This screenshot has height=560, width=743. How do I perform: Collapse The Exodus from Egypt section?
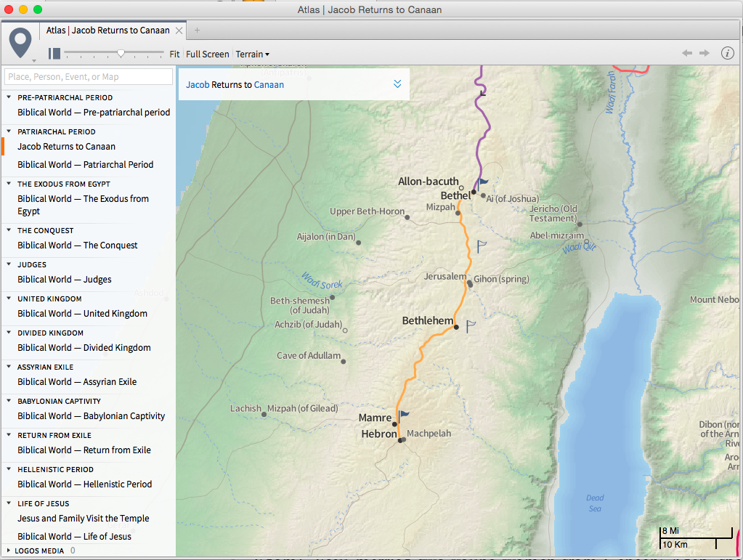(9, 183)
